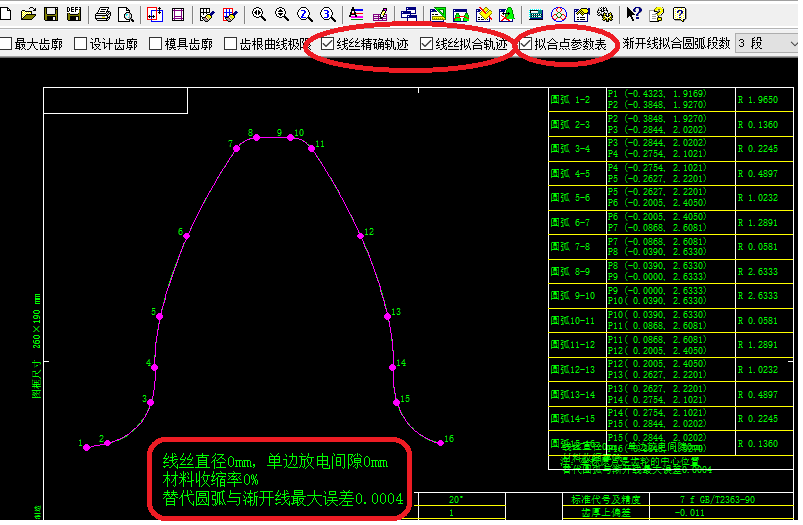Viewport: 803px width, 525px height.
Task: Uncheck the 拟合点参数表 checkbox
Action: point(525,44)
